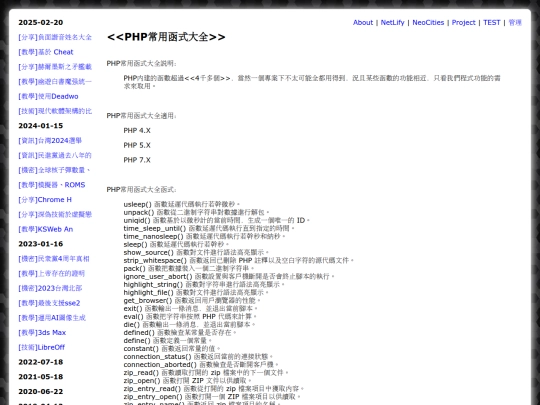The width and height of the screenshot is (540, 405).
Task: Click the ignore_user_abort() function line
Action: pos(229,276)
